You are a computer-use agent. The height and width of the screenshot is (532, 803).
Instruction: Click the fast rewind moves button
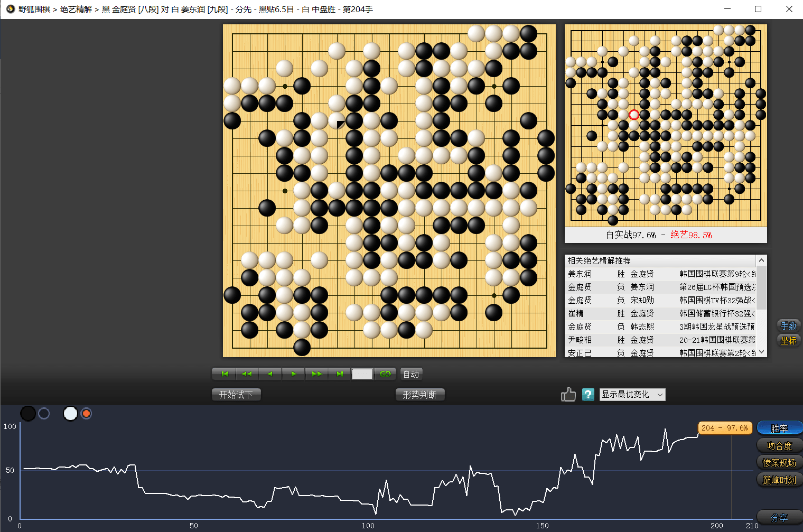[x=247, y=374]
